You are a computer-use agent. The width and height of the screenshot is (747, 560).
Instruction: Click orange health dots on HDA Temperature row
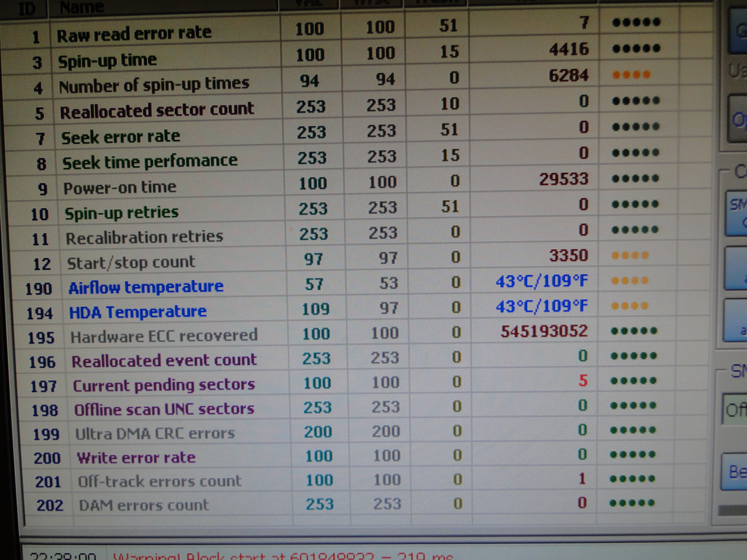coord(630,306)
